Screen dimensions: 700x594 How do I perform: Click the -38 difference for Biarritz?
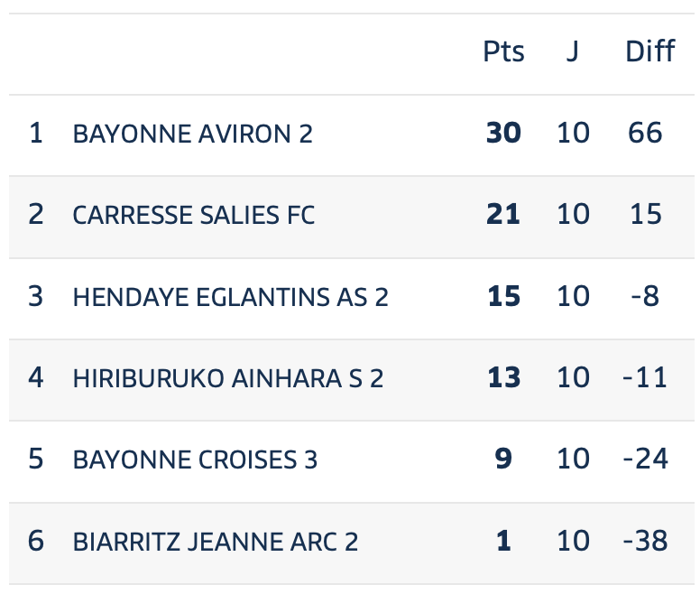[646, 541]
